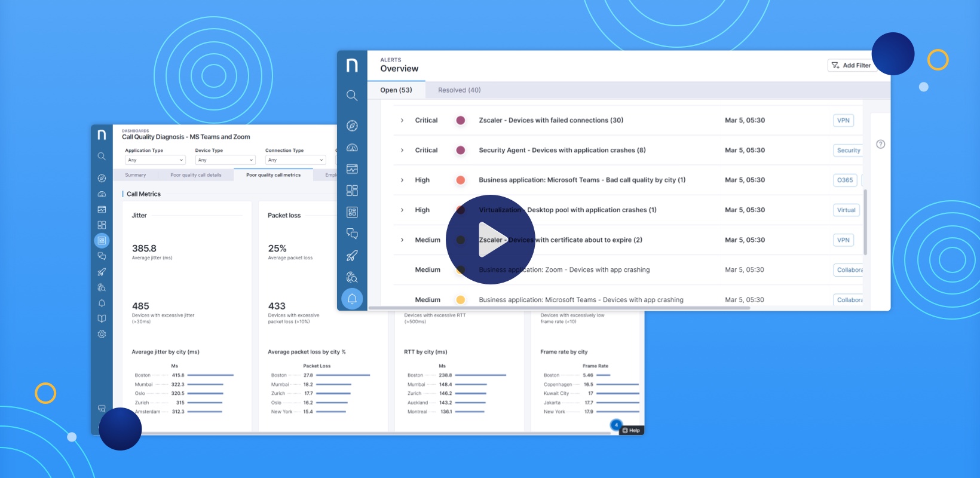Image resolution: width=980 pixels, height=478 pixels.
Task: Click the notification badge showing 4 next to Help
Action: 616,425
